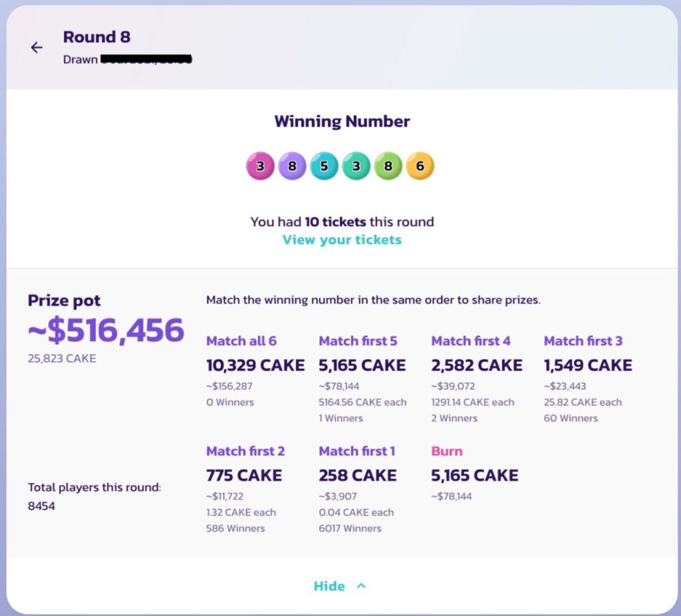
Task: Select the Match all 6 prize tier
Action: coord(241,341)
